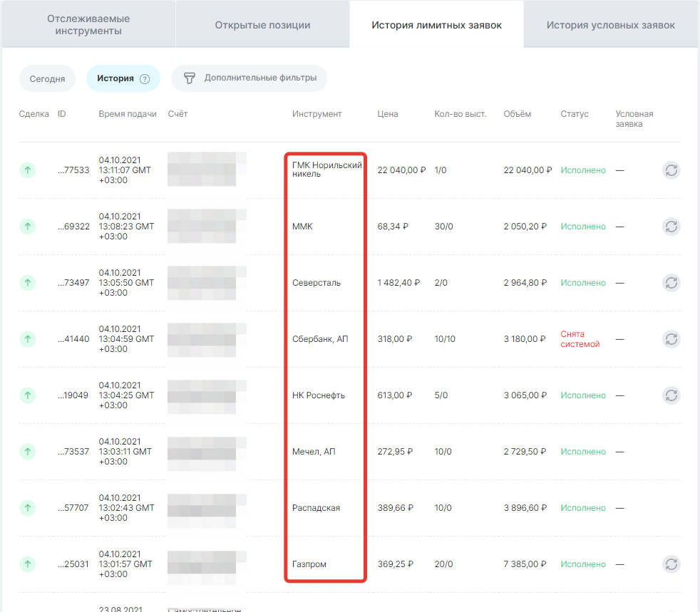Click instrument name Распадская
700x612 pixels.
pos(316,507)
